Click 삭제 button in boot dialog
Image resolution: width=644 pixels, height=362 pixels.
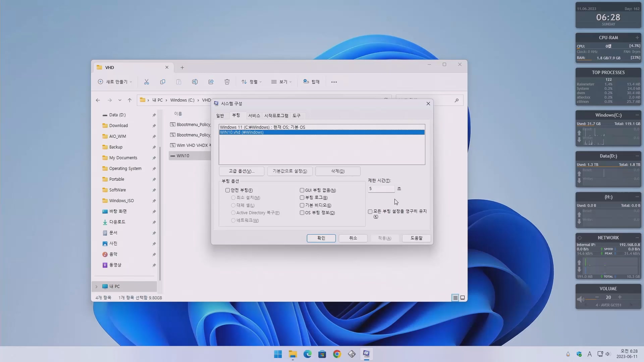pyautogui.click(x=338, y=171)
